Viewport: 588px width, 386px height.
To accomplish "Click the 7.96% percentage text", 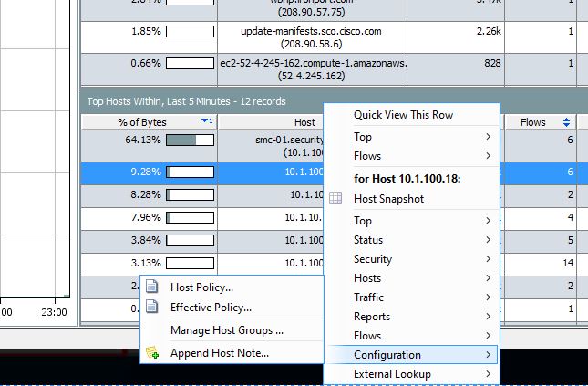I will [146, 217].
